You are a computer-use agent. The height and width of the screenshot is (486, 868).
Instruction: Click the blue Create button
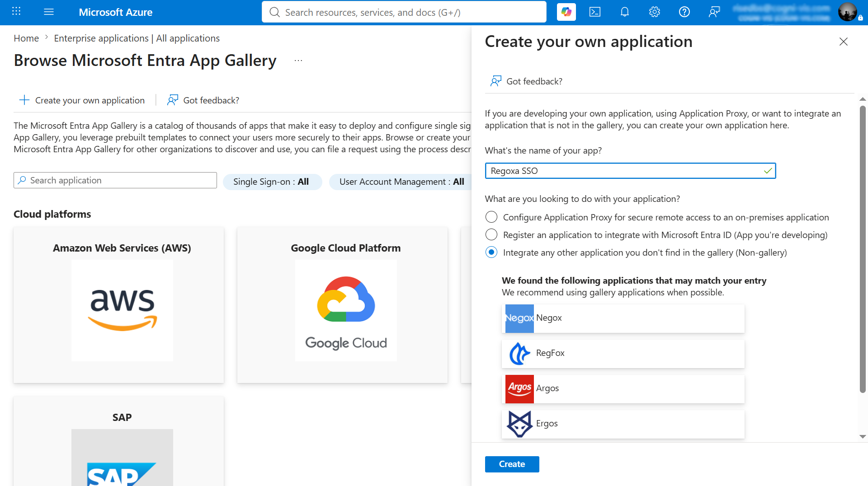[512, 464]
